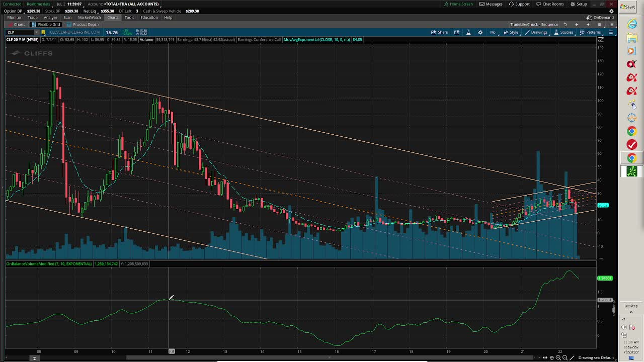Select the Product Depth sub-tab

83,25
